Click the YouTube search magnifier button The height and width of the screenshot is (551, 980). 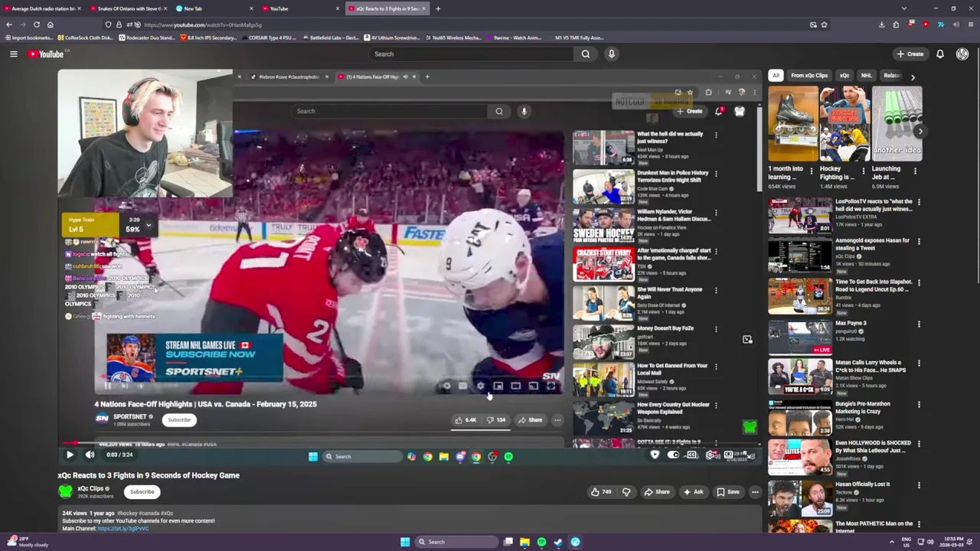click(x=586, y=54)
